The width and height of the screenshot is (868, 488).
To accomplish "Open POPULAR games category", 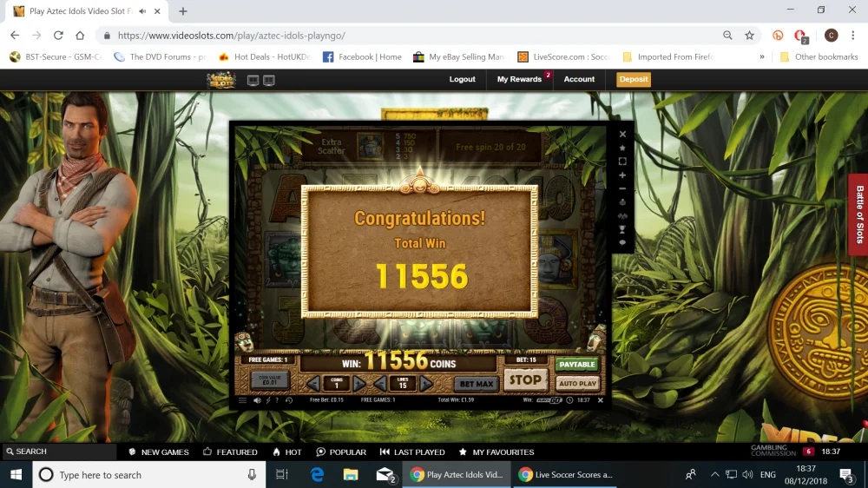I will tap(341, 452).
